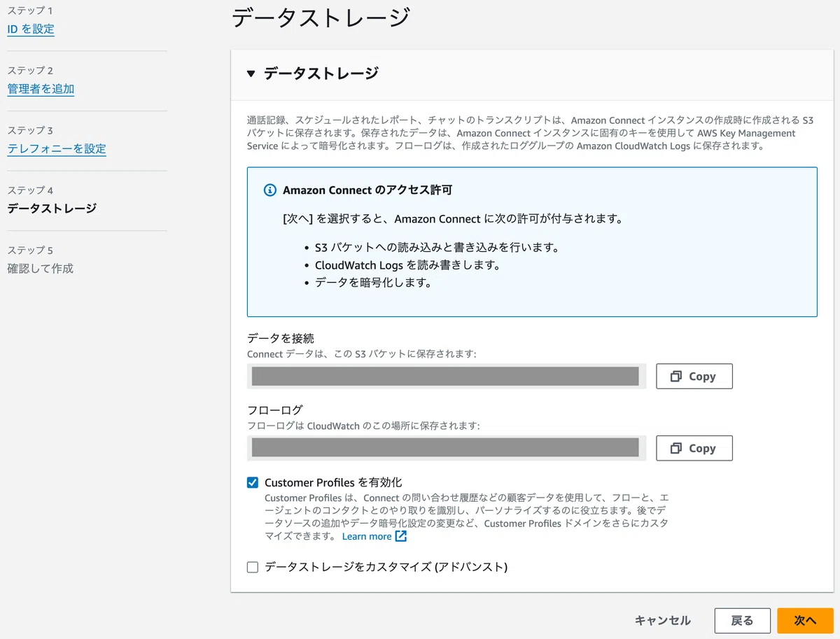Click the データを接続 field label

[281, 338]
